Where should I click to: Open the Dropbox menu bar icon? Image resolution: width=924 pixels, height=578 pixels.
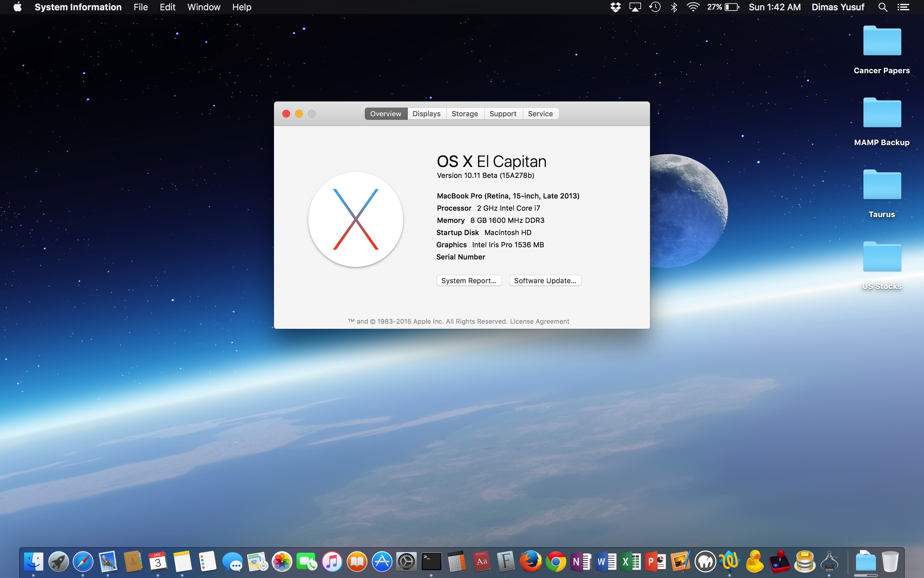coord(615,7)
